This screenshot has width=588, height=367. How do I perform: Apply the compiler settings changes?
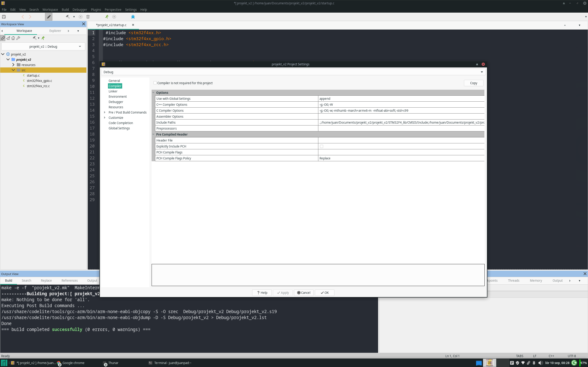click(x=283, y=292)
